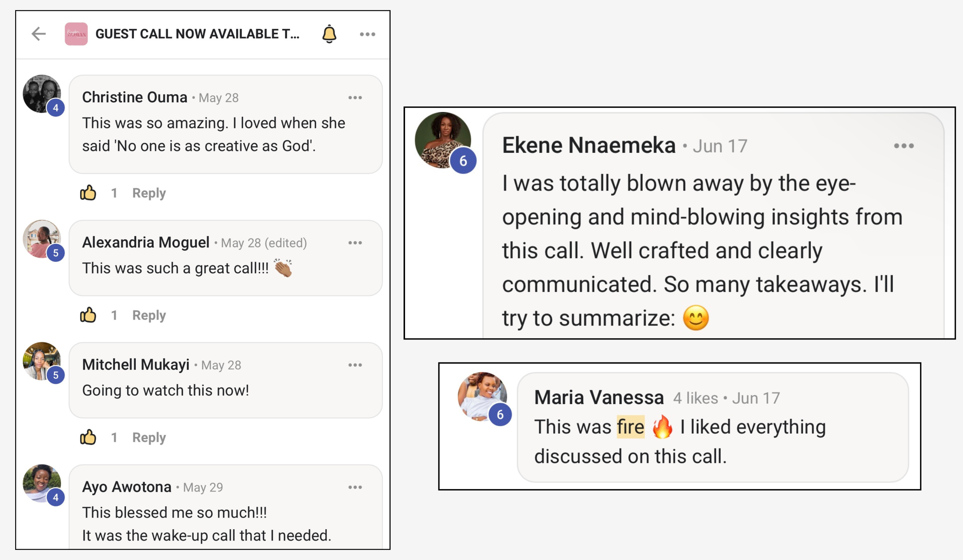View Ekene Nnaemeka's profile picture
This screenshot has height=560, width=963.
tap(443, 140)
